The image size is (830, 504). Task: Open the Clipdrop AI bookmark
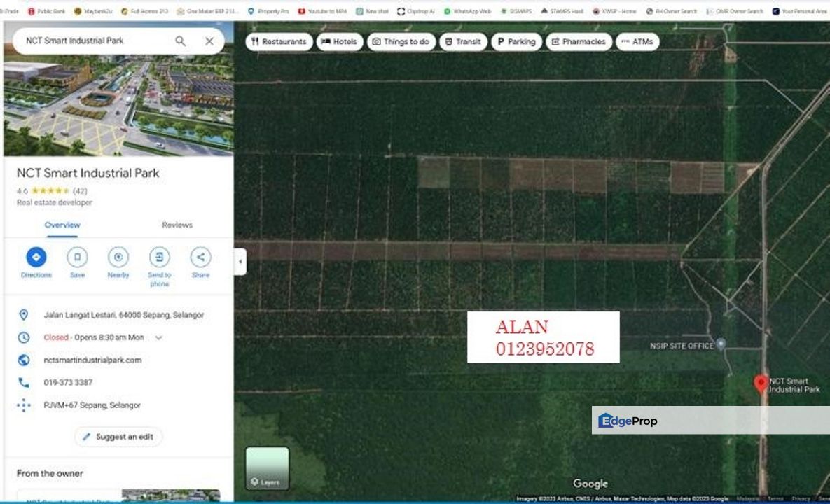pos(416,11)
